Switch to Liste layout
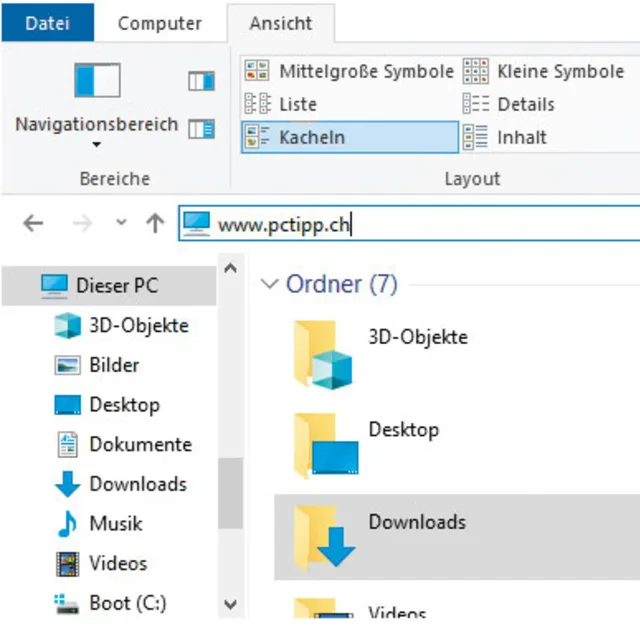Screen dimensions: 640x628 [x=281, y=104]
